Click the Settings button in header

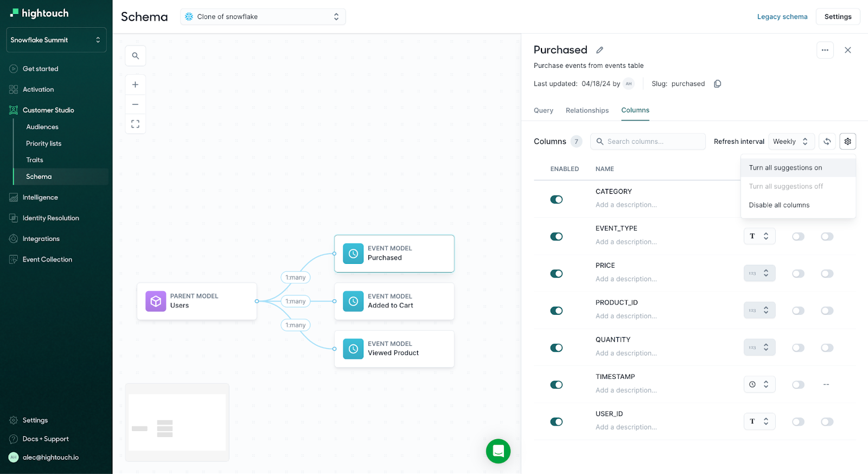click(838, 17)
